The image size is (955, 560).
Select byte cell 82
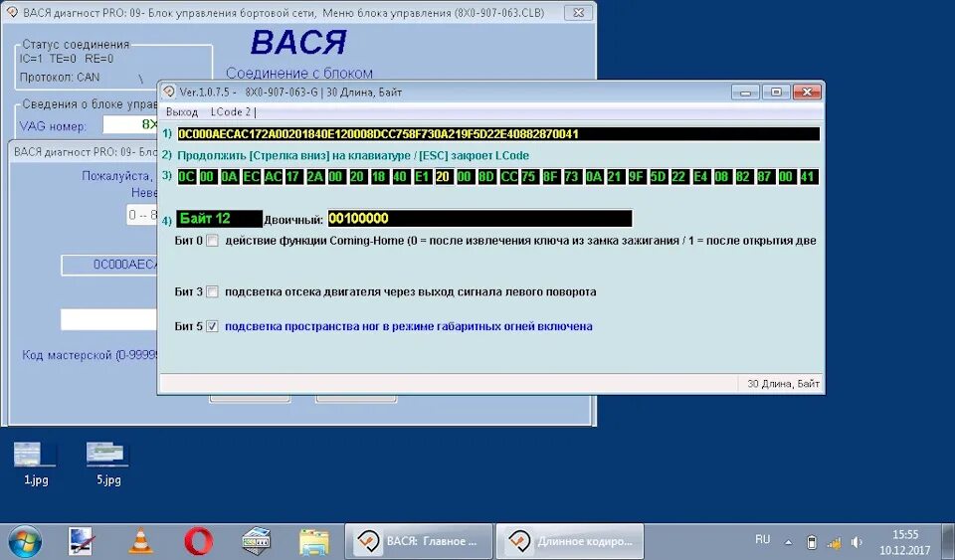(x=743, y=177)
